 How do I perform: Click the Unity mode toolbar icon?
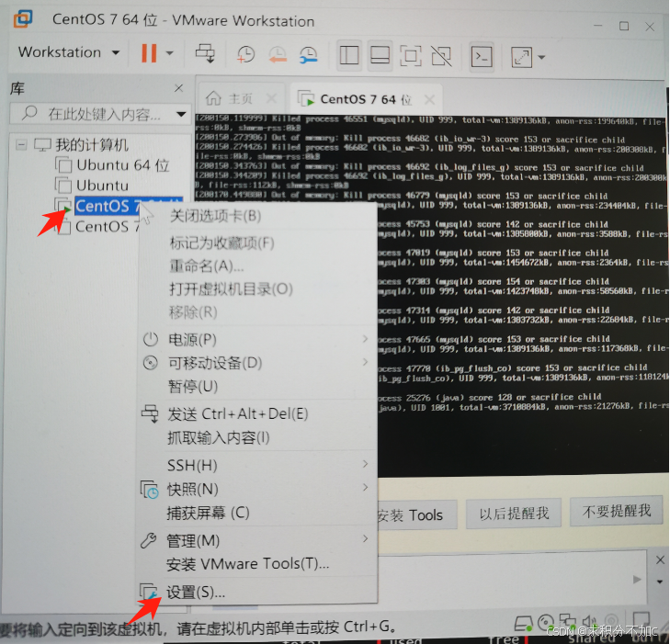point(441,56)
